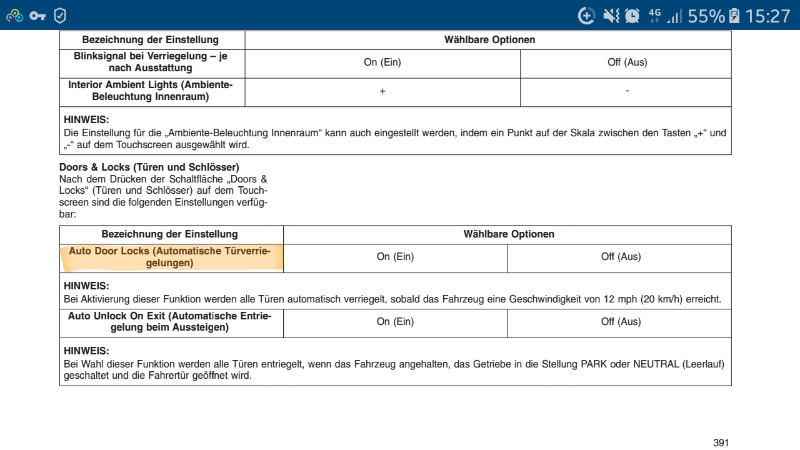This screenshot has width=800, height=450.
Task: Tap the security shield status icon
Action: pos(61,15)
